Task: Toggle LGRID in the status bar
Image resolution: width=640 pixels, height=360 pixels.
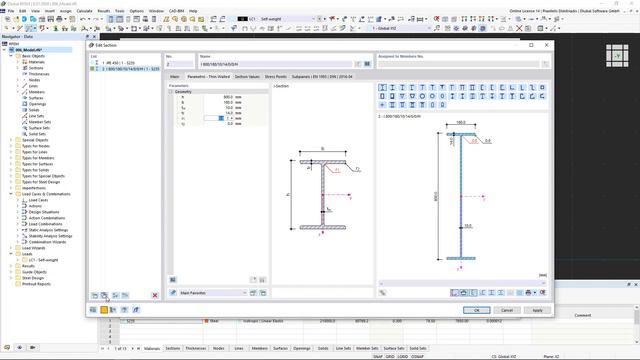Action: click(402, 357)
